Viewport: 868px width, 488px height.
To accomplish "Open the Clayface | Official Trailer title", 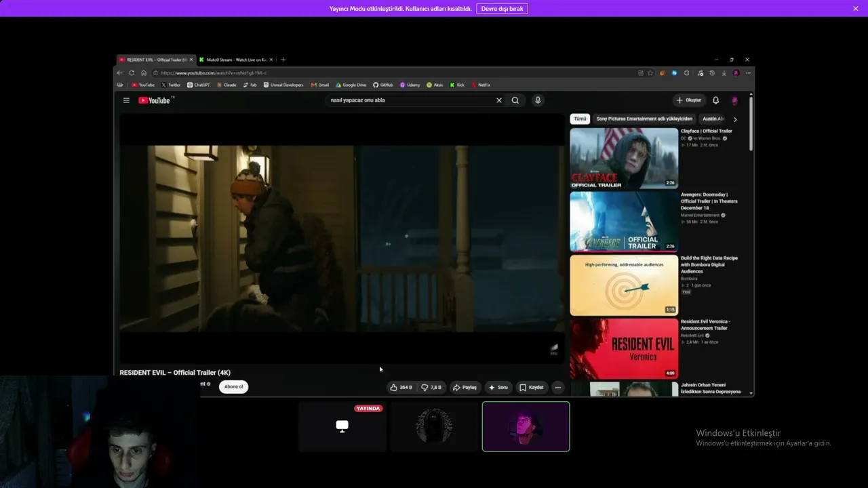I will pos(707,131).
